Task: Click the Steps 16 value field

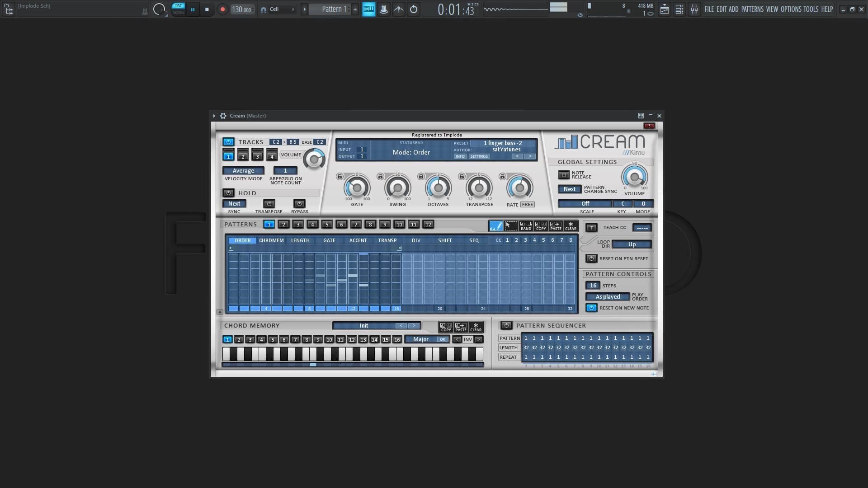Action: [x=593, y=286]
